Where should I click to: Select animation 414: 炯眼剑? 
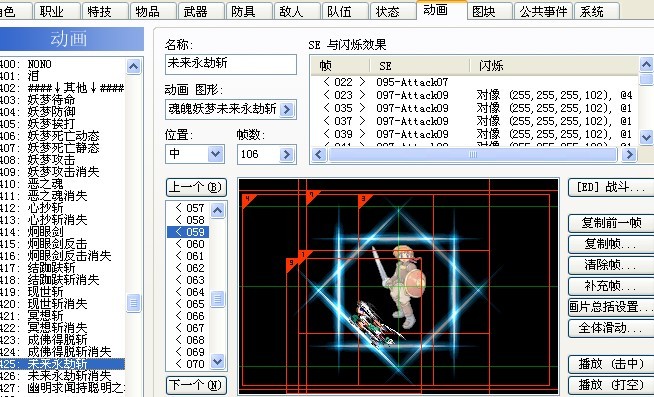62,232
